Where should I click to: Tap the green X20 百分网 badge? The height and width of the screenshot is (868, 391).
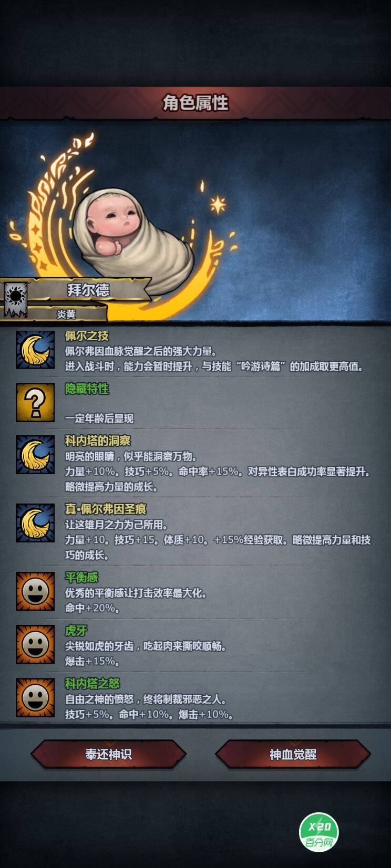319,833
